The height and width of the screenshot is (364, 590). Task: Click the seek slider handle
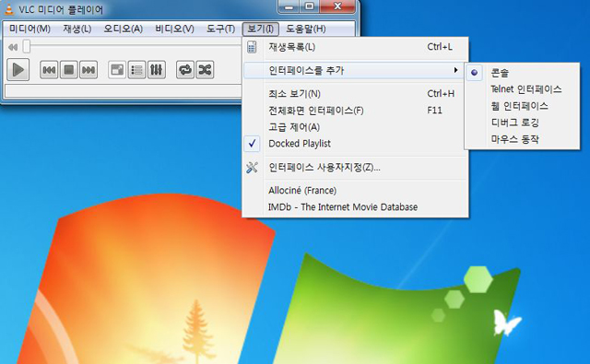(x=27, y=47)
